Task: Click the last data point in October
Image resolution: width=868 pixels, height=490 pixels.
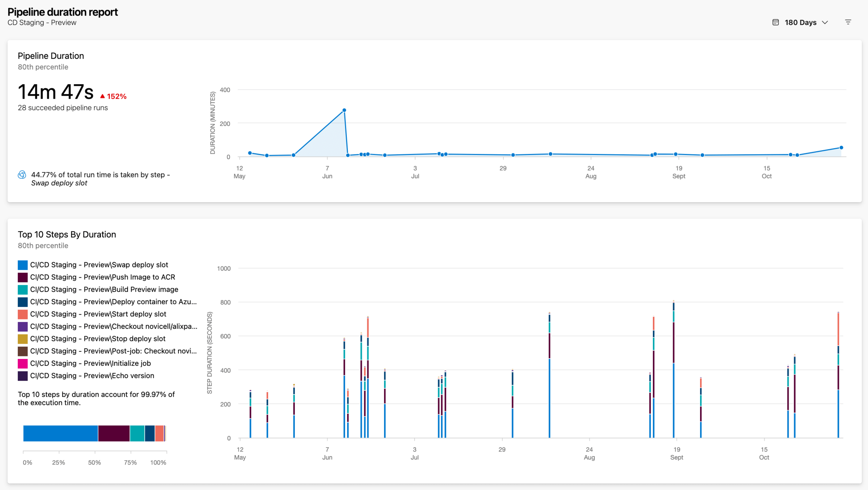Action: tap(841, 148)
